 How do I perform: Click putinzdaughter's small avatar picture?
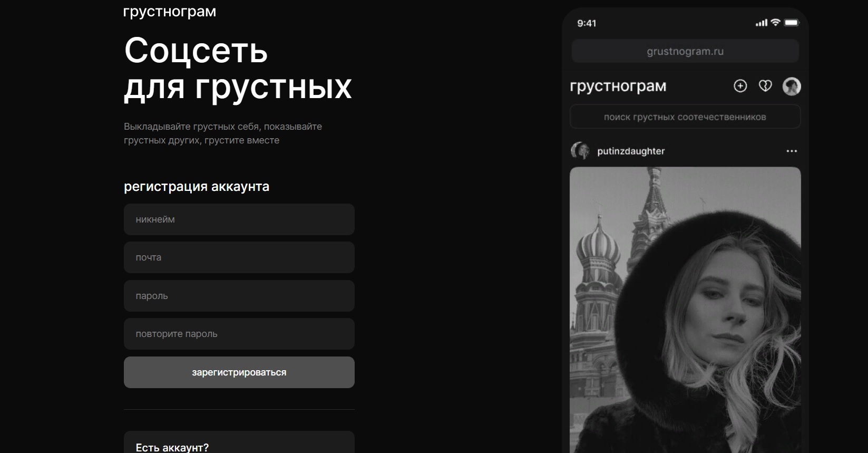click(580, 151)
